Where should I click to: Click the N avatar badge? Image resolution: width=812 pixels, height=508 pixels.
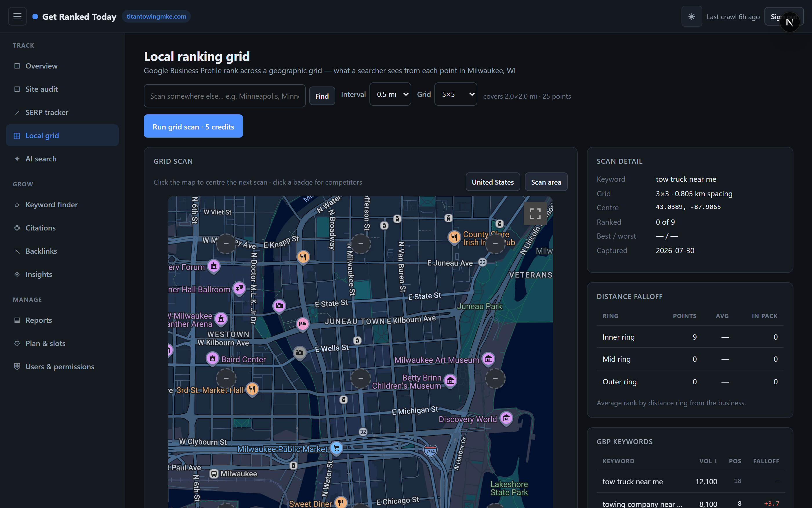point(789,22)
